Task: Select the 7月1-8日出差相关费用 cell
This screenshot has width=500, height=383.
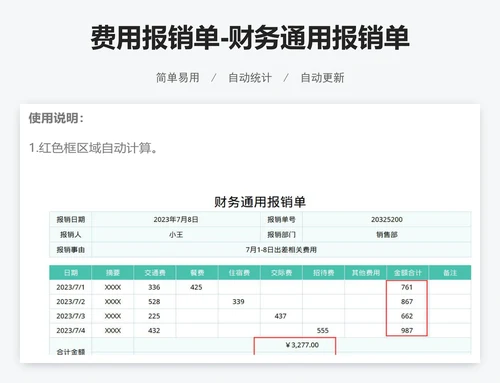Action: pos(281,250)
